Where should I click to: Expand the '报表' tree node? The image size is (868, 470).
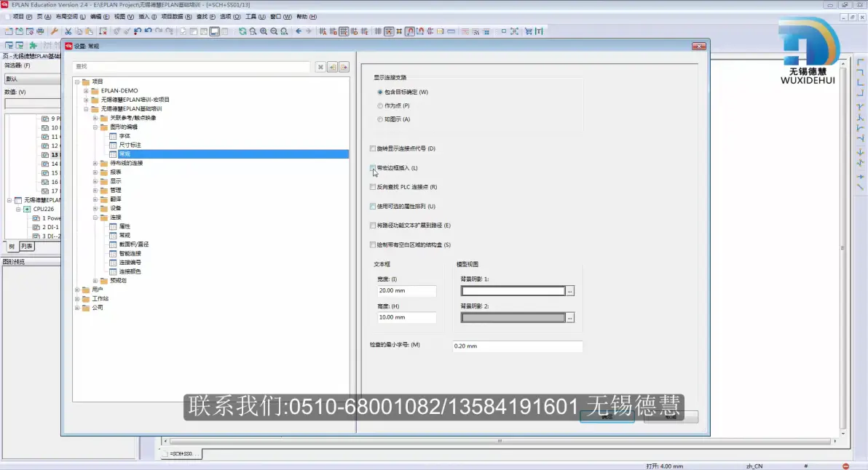tap(95, 172)
